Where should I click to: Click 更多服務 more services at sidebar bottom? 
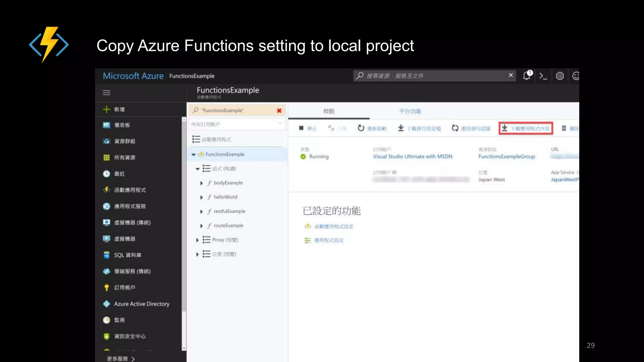(x=121, y=359)
